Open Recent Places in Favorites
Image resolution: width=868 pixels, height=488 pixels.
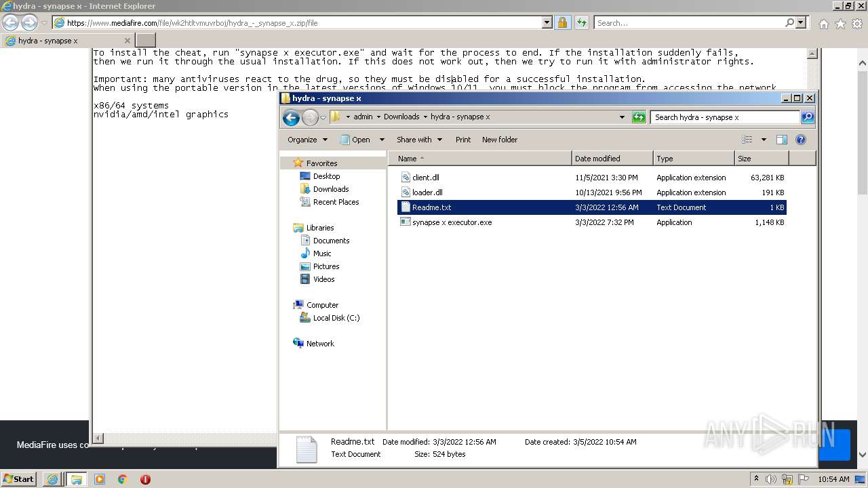click(x=336, y=202)
